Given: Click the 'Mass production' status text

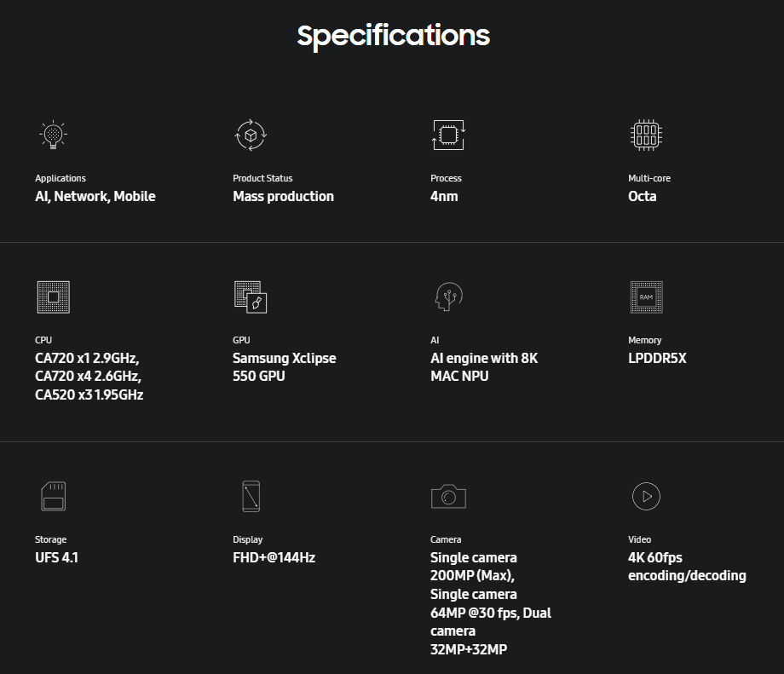Looking at the screenshot, I should 283,196.
